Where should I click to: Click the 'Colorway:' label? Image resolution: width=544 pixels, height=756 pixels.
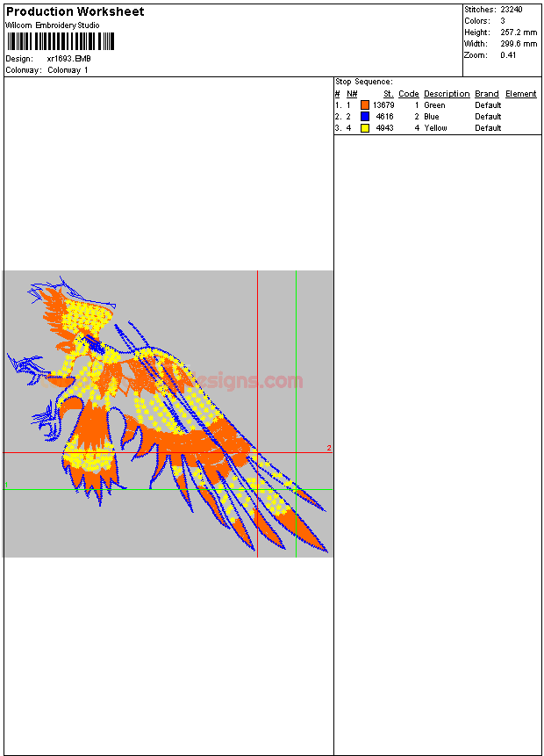[x=23, y=70]
